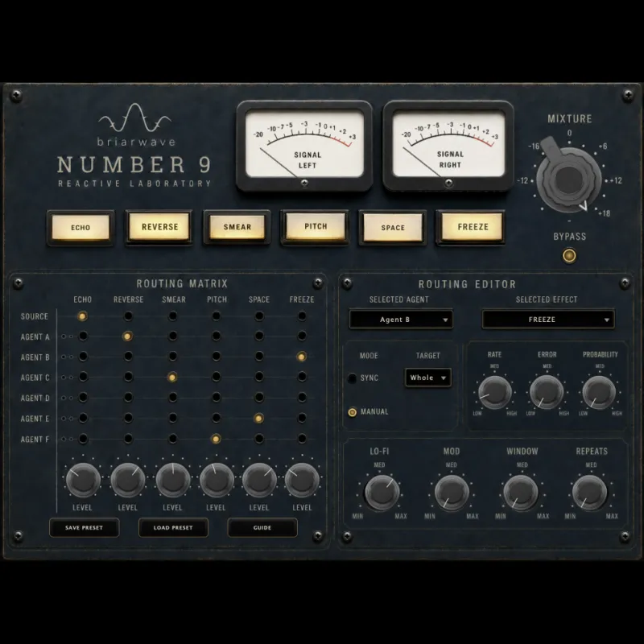Click the SAVE PRESET button
Viewport: 644px width, 644px height.
[x=84, y=527]
